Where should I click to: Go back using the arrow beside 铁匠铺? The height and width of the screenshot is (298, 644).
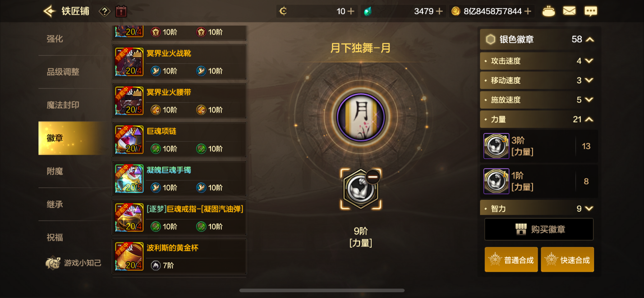[50, 12]
